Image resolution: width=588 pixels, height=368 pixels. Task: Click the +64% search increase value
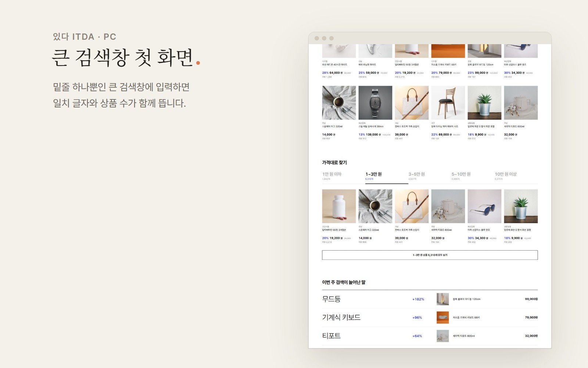(x=417, y=336)
